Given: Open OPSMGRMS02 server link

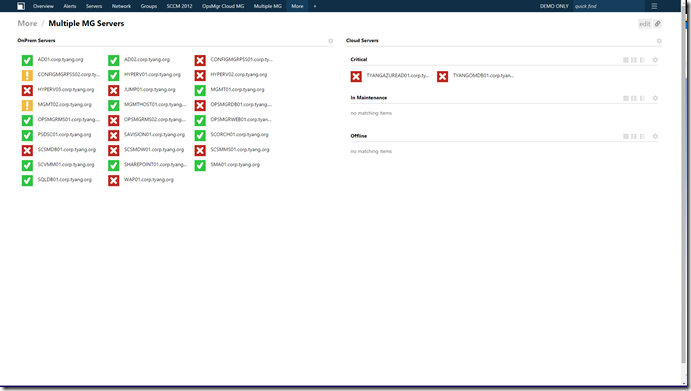Looking at the screenshot, I should point(155,119).
